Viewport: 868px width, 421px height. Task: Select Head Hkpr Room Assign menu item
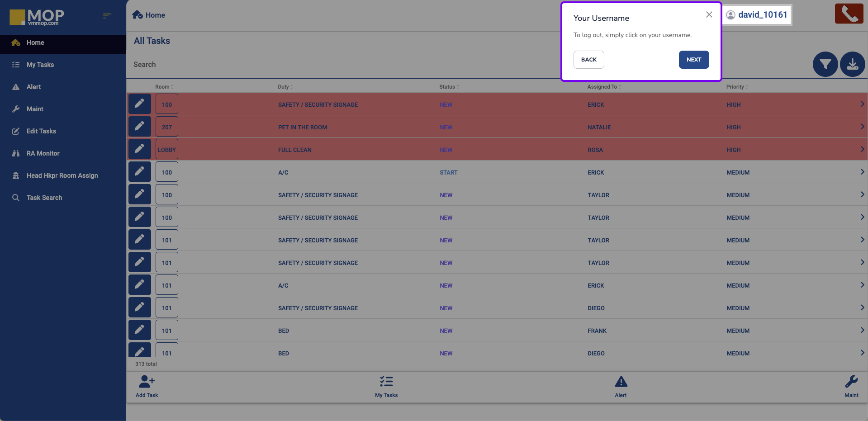(62, 175)
